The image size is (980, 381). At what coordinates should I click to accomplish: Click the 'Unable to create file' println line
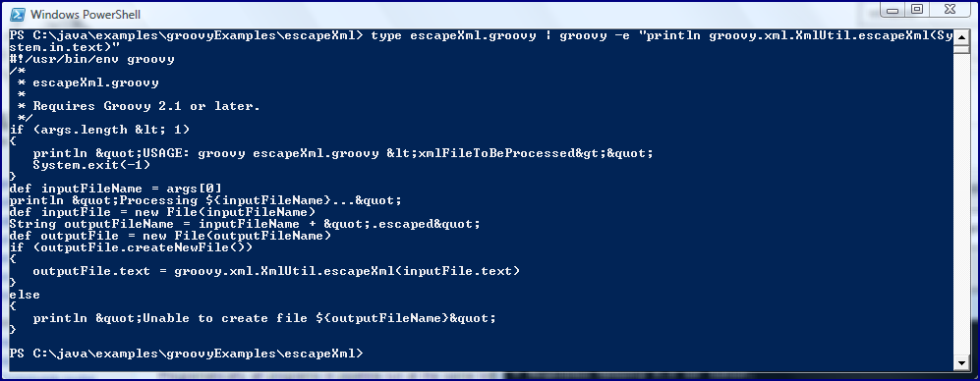point(264,318)
